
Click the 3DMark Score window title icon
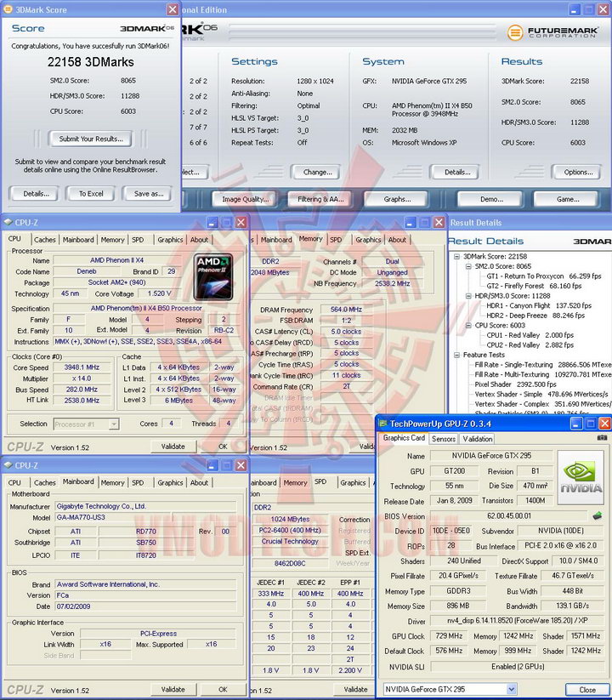tap(8, 9)
